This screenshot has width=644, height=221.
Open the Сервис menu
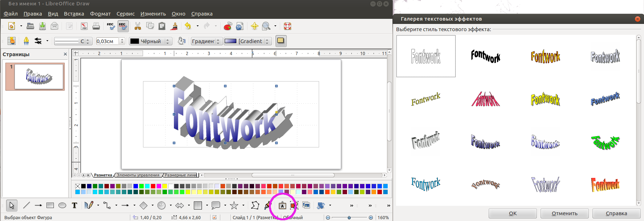coord(125,14)
